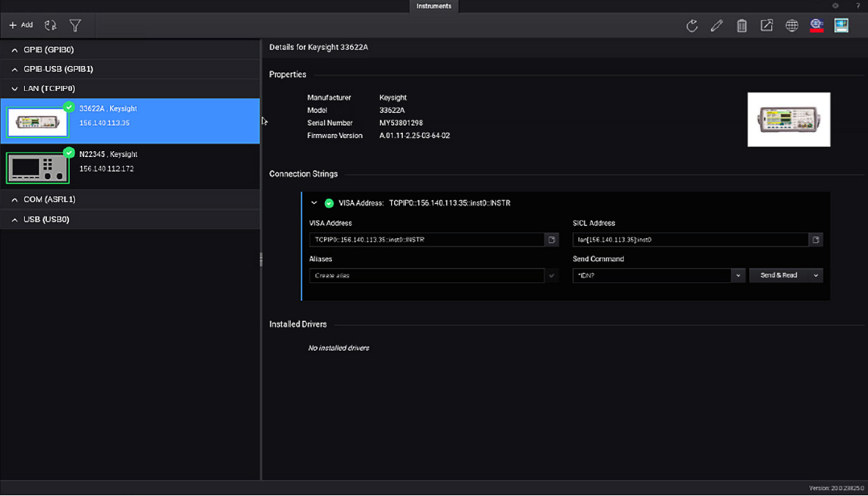Open the Send & Read options dropdown arrow
Screen dimensions: 868x496
click(x=815, y=276)
